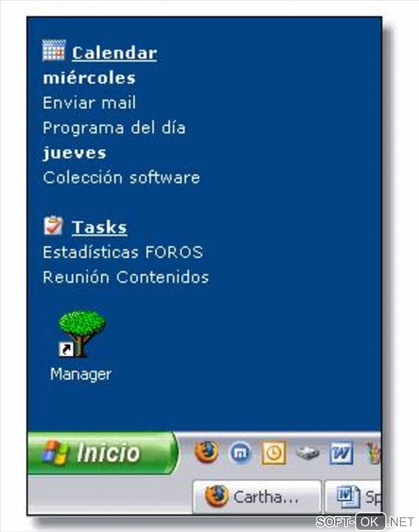Open the Estadísticas FOROS task
The height and width of the screenshot is (532, 419).
pos(123,252)
